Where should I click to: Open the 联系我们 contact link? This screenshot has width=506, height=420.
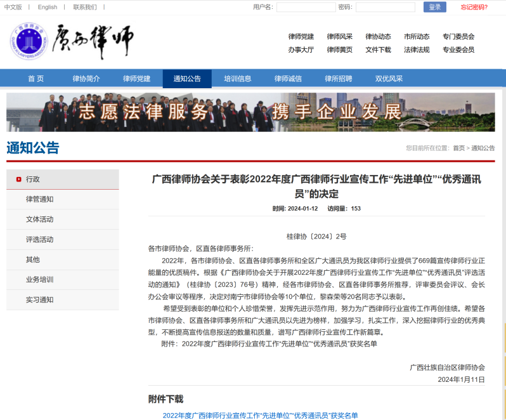[85, 7]
